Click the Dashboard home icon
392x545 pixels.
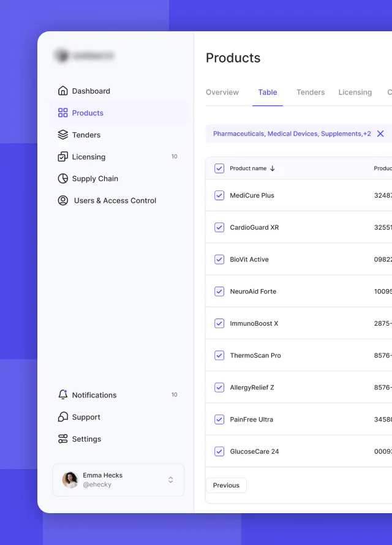tap(63, 91)
